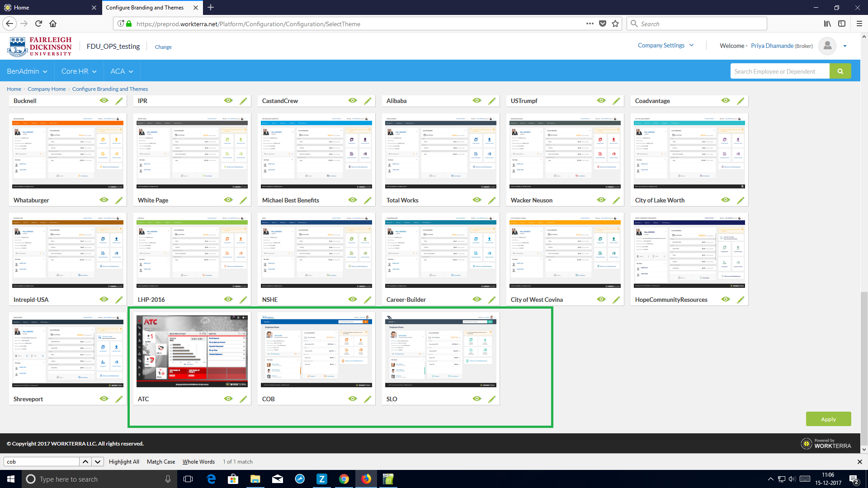Screen dimensions: 868x488
Task: Open Chrome from the Windows taskbar
Action: click(x=344, y=479)
